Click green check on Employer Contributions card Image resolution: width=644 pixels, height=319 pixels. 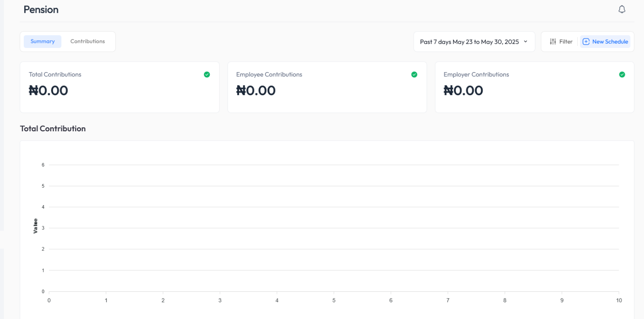(622, 75)
